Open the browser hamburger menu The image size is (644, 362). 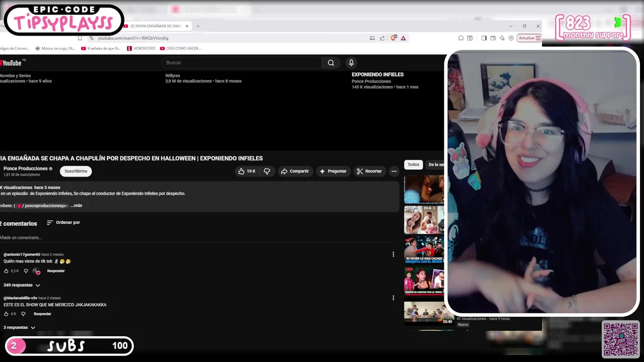coord(538,38)
